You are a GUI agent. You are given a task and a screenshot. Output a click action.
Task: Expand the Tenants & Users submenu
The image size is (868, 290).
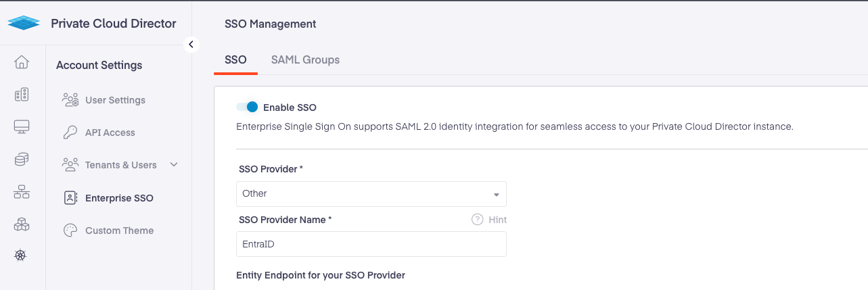point(174,165)
